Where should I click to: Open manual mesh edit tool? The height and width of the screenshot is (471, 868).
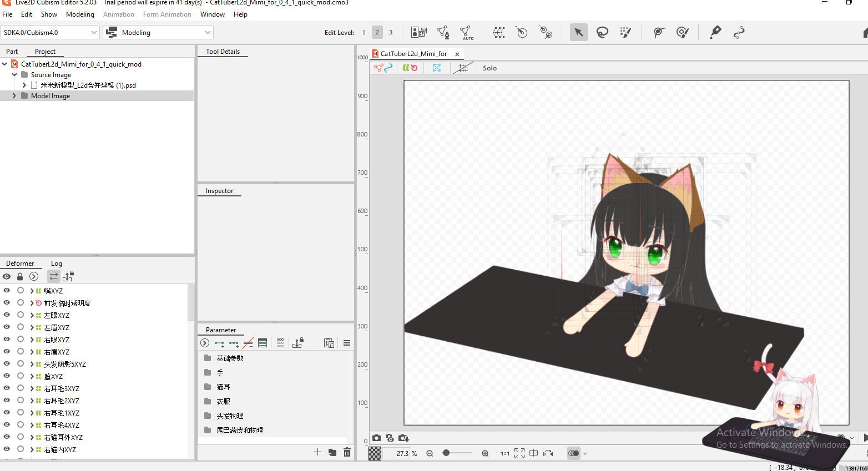(x=443, y=32)
